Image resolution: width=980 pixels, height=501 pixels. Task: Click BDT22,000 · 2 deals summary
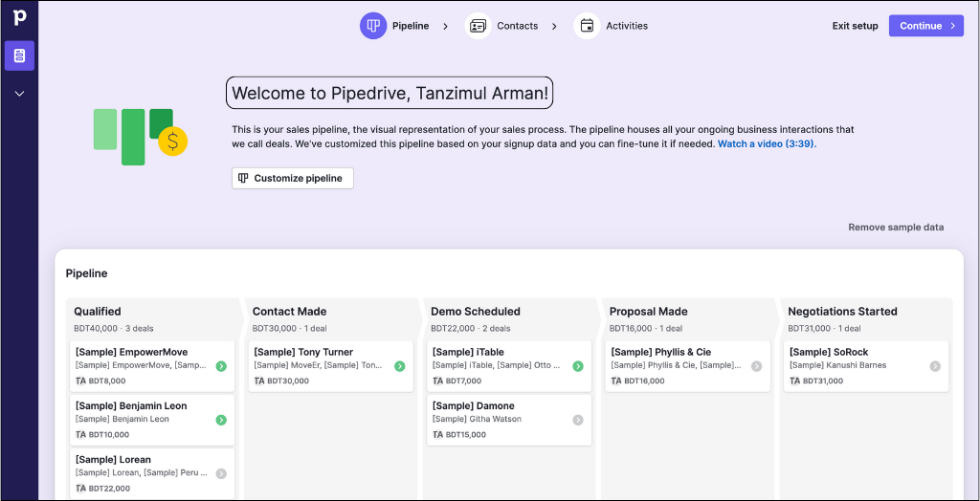[471, 329]
